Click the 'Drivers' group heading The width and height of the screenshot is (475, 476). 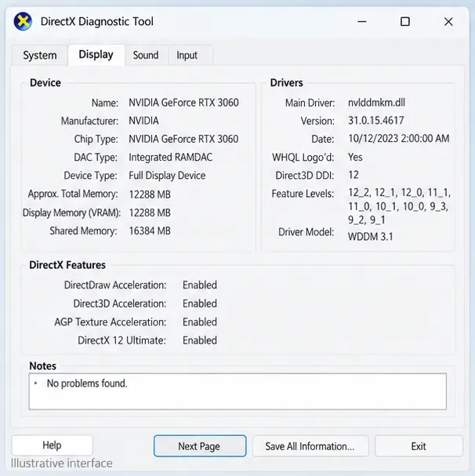[287, 82]
